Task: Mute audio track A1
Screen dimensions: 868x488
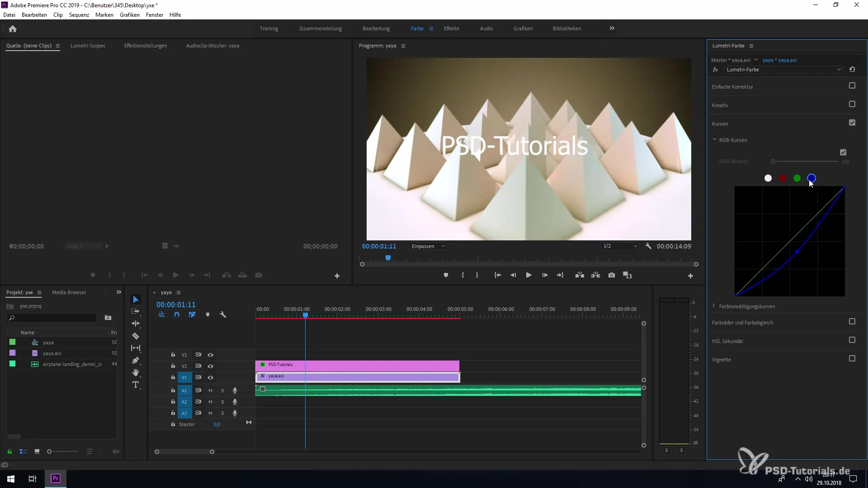Action: (x=210, y=391)
